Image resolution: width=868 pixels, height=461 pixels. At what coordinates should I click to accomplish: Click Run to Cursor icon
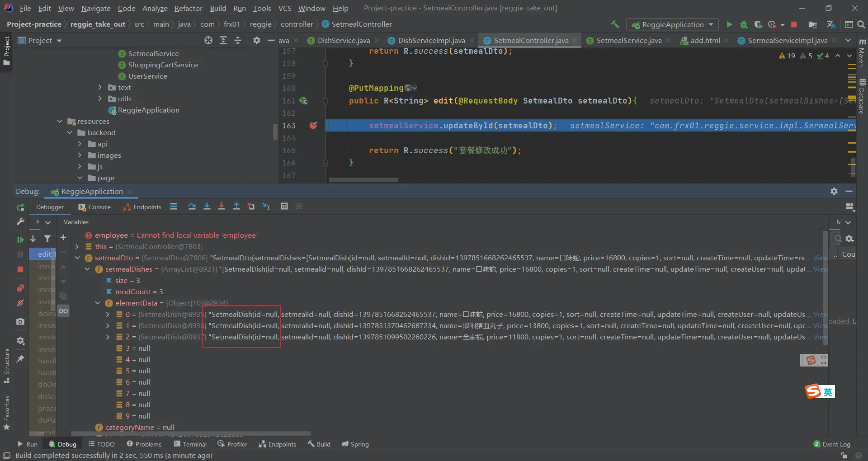click(x=266, y=207)
